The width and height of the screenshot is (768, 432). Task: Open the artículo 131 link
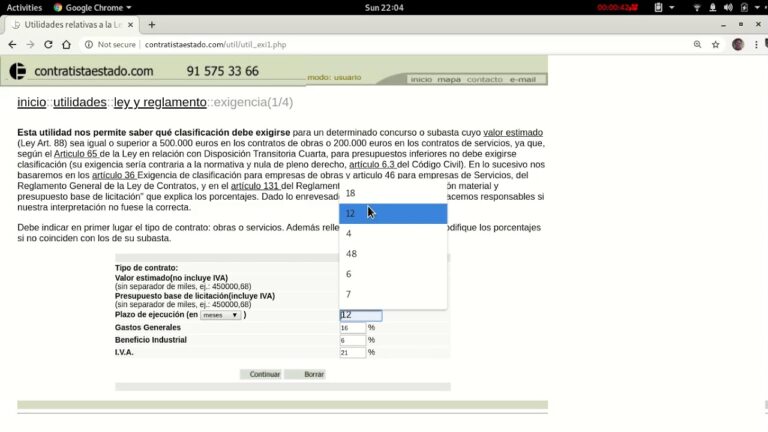click(x=255, y=186)
